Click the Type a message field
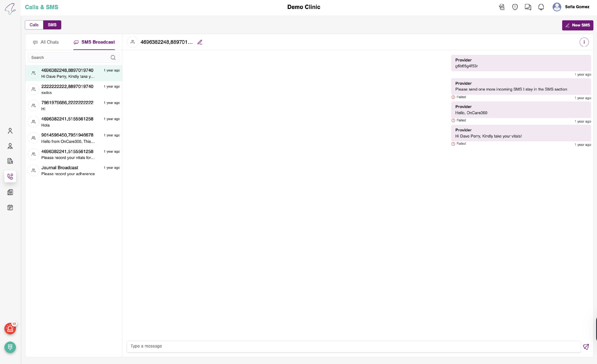The height and width of the screenshot is (364, 597). (353, 346)
